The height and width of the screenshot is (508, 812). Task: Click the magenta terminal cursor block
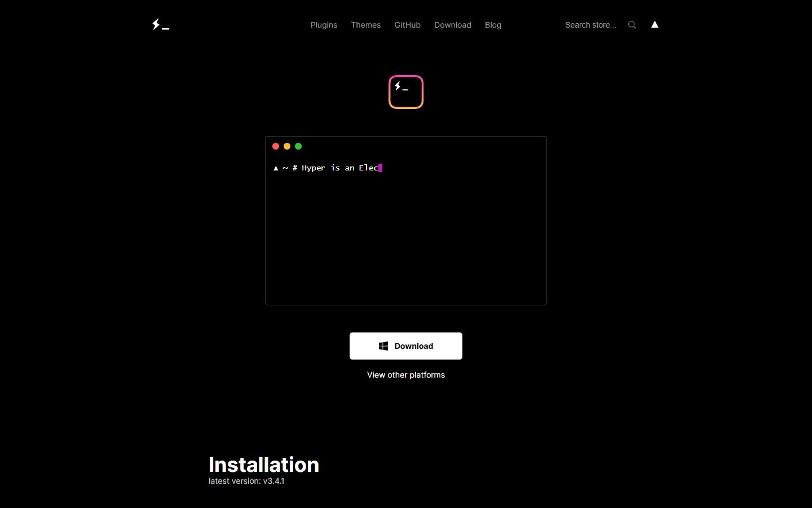coord(381,168)
